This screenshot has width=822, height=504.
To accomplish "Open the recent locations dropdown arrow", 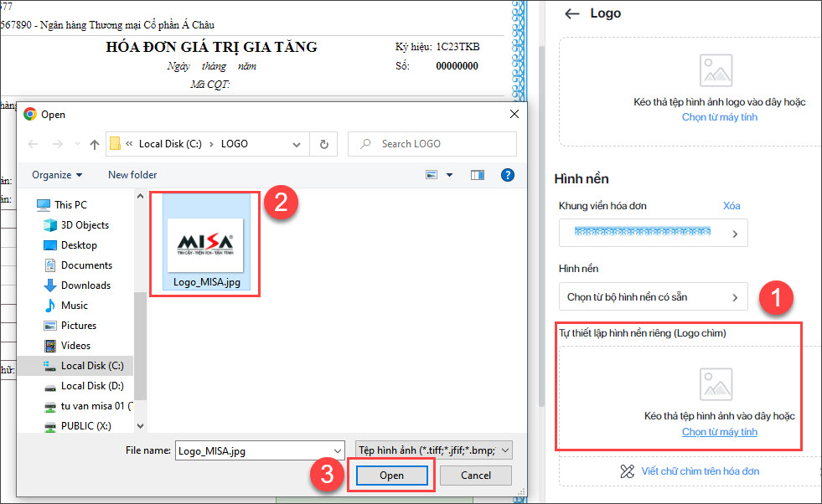I will click(78, 144).
